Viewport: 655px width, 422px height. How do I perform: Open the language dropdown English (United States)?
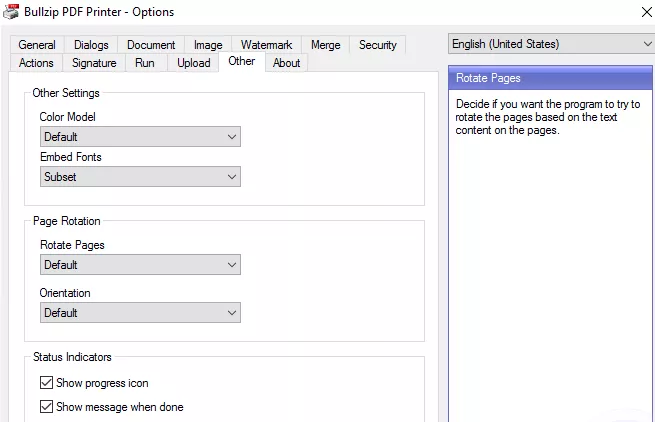(551, 44)
